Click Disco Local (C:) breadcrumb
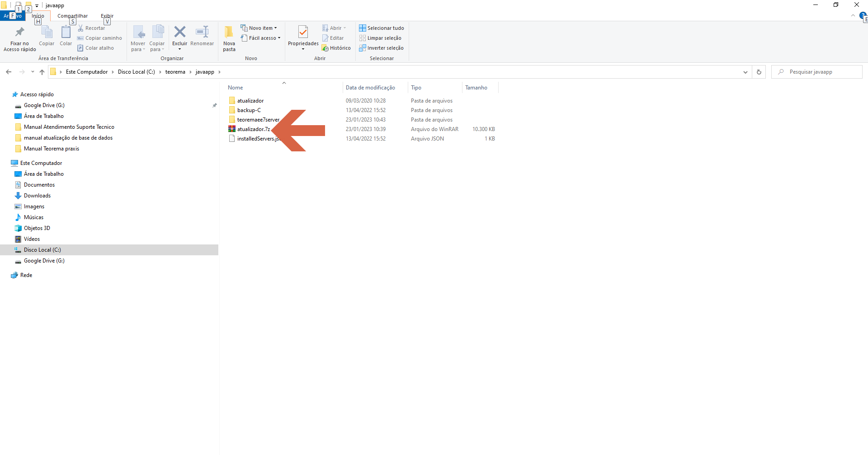The image size is (868, 455). (137, 72)
